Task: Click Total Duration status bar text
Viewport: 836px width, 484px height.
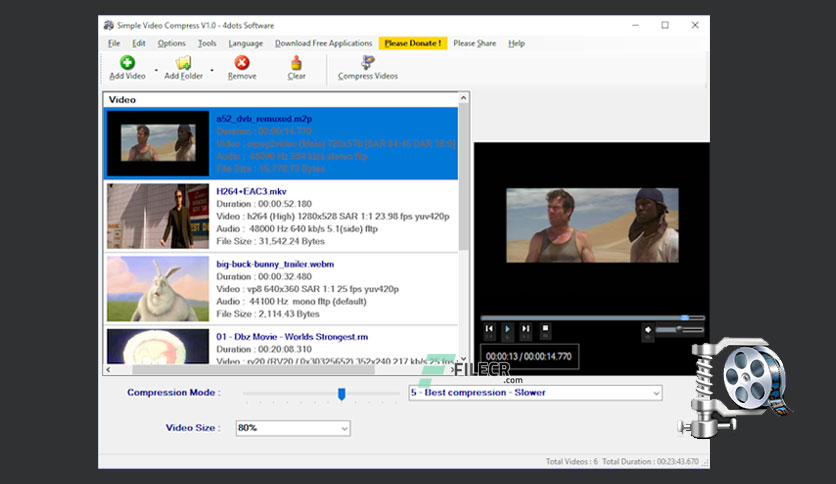Action: [x=650, y=462]
